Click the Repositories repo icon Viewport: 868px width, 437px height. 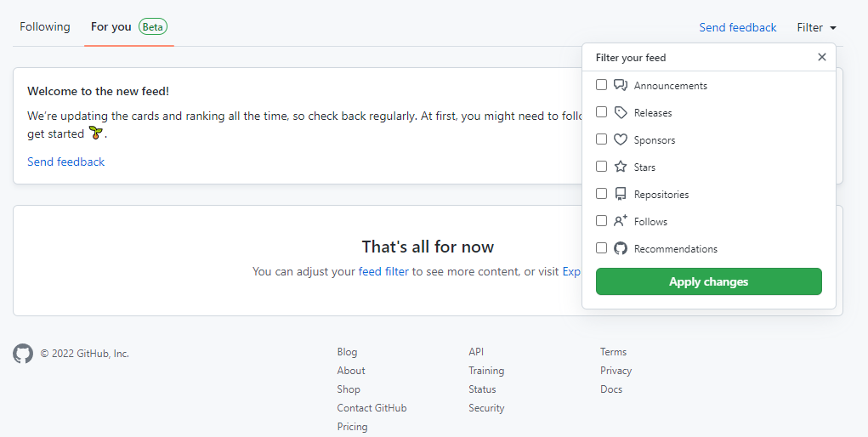621,194
